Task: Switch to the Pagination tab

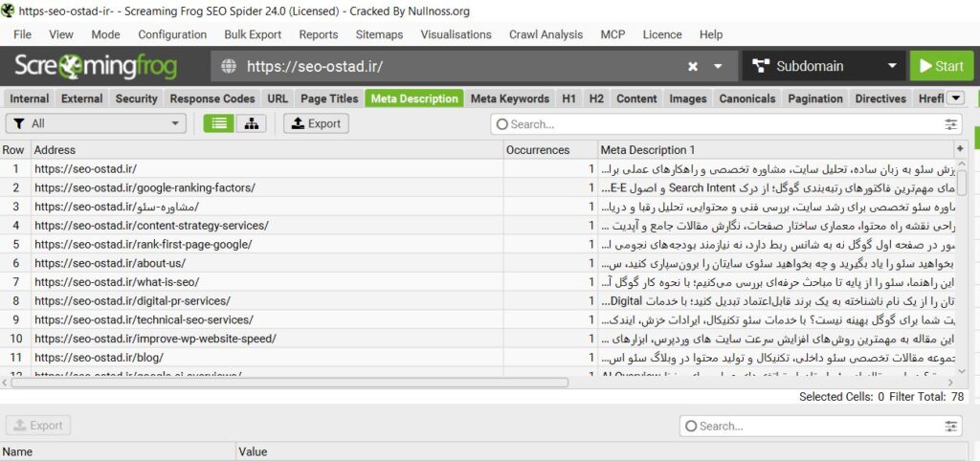Action: point(815,99)
